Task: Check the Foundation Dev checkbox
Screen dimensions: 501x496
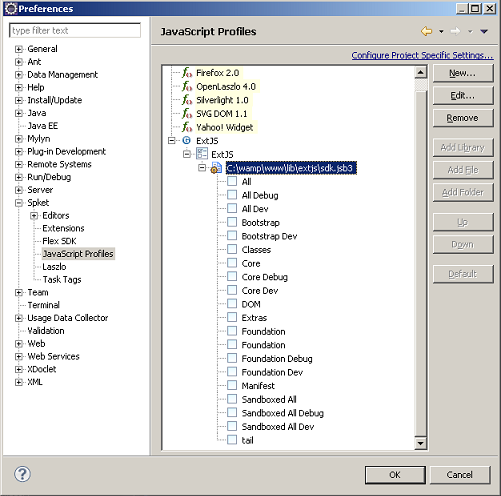Action: tap(232, 372)
